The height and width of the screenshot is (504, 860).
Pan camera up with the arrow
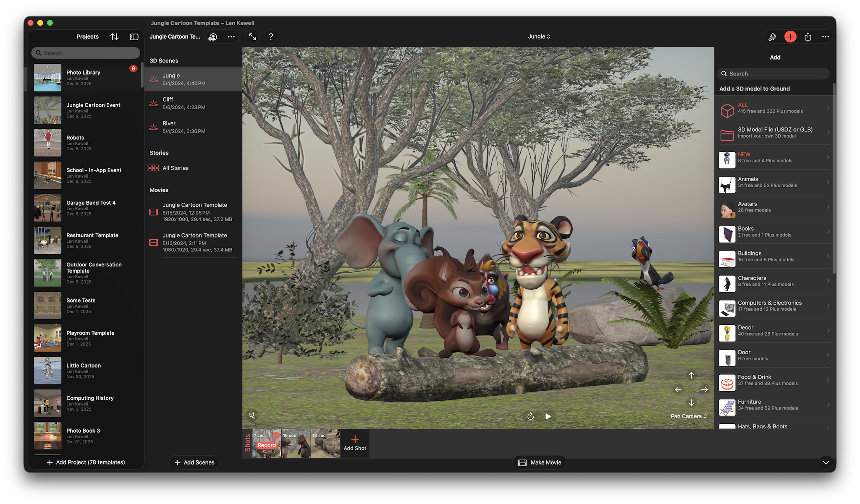coord(691,376)
